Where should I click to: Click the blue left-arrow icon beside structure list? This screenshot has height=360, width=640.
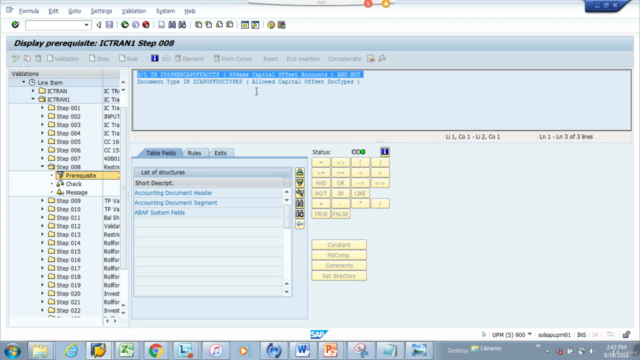tap(300, 224)
